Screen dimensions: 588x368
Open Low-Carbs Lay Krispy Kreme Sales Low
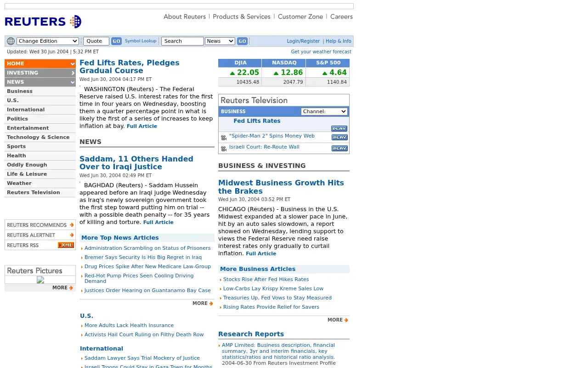point(273,289)
